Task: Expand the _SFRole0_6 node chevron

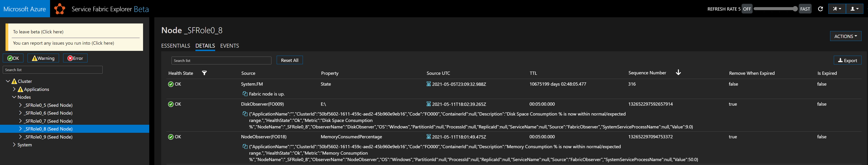Action: (x=21, y=113)
